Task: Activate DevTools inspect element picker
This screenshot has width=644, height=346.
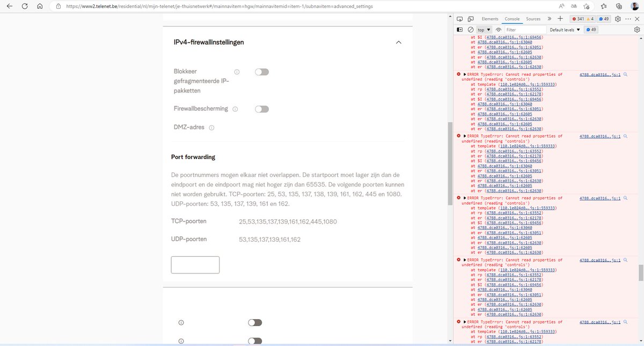Action: [x=460, y=19]
